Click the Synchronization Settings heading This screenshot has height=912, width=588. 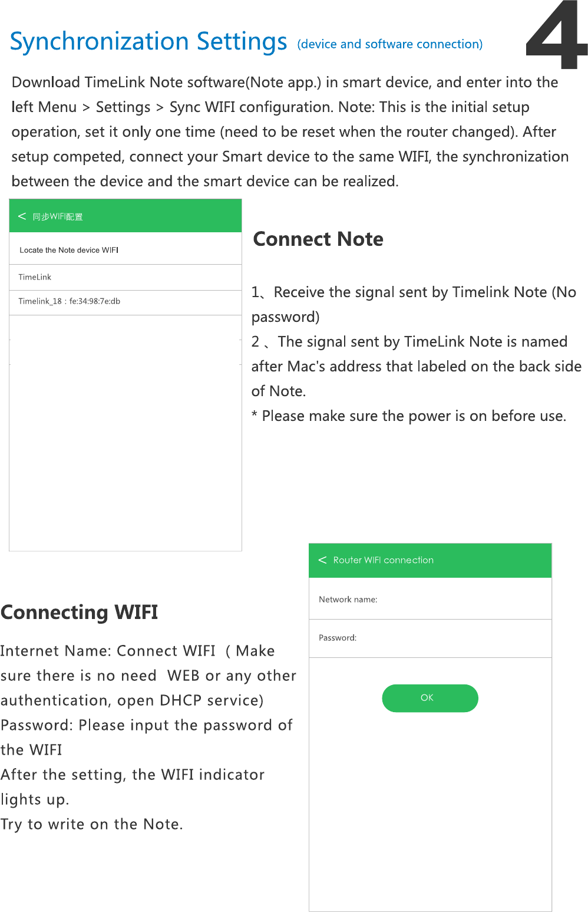click(148, 41)
